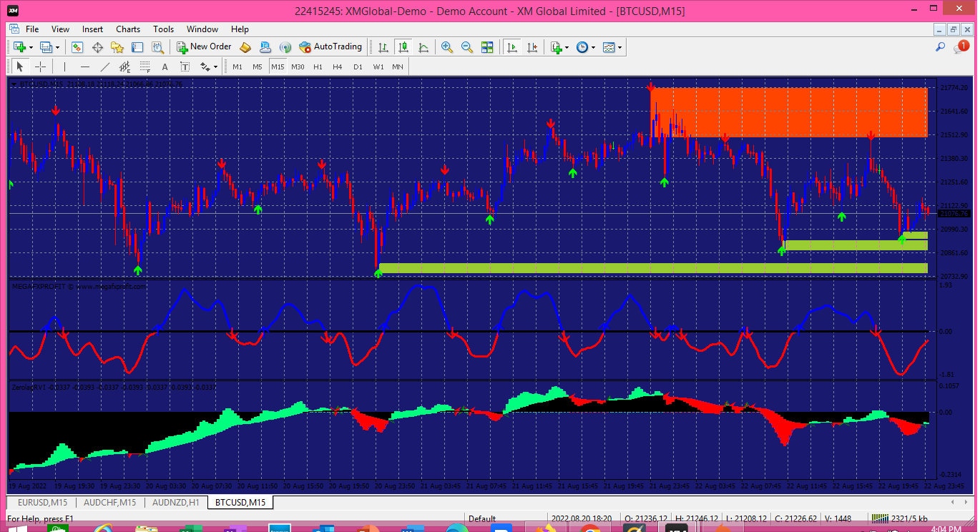Expand the Indicators list dropdown arrow

[x=567, y=47]
